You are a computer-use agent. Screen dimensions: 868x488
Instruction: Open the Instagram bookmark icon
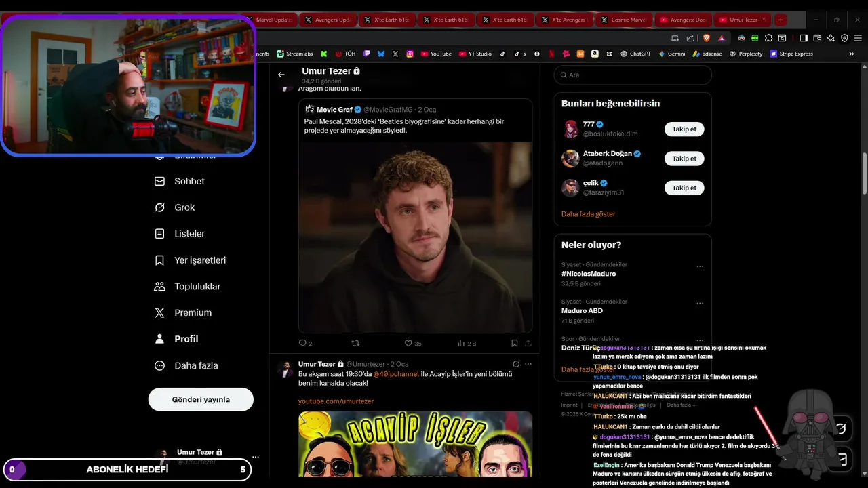pyautogui.click(x=410, y=54)
